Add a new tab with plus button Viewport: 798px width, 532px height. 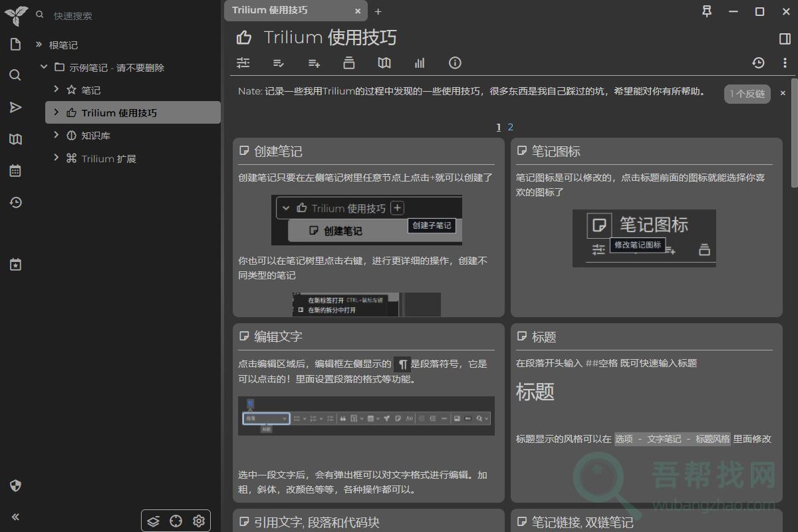(x=378, y=11)
